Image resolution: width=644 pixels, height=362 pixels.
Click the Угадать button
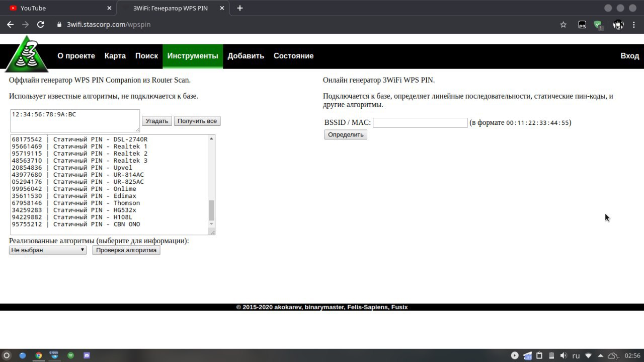pyautogui.click(x=157, y=121)
